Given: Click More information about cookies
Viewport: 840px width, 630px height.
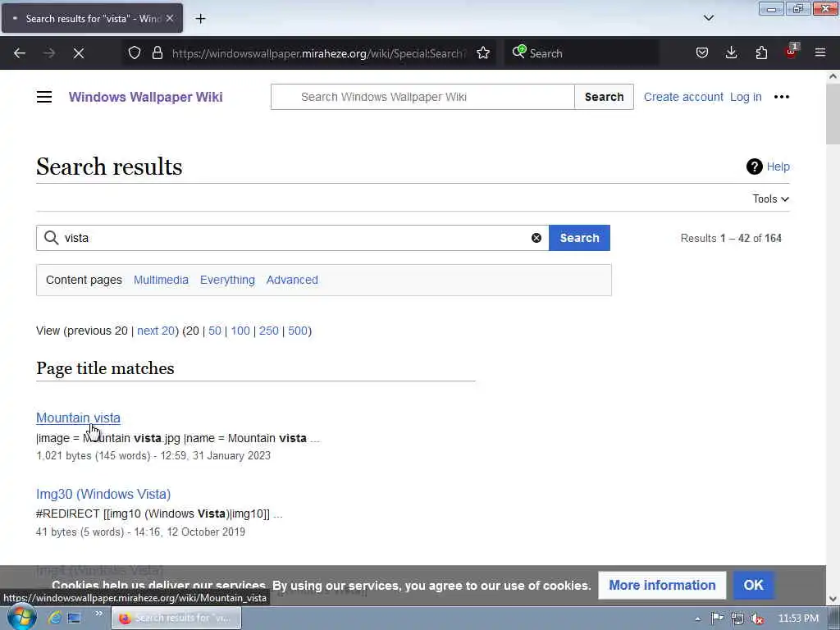Looking at the screenshot, I should point(662,585).
